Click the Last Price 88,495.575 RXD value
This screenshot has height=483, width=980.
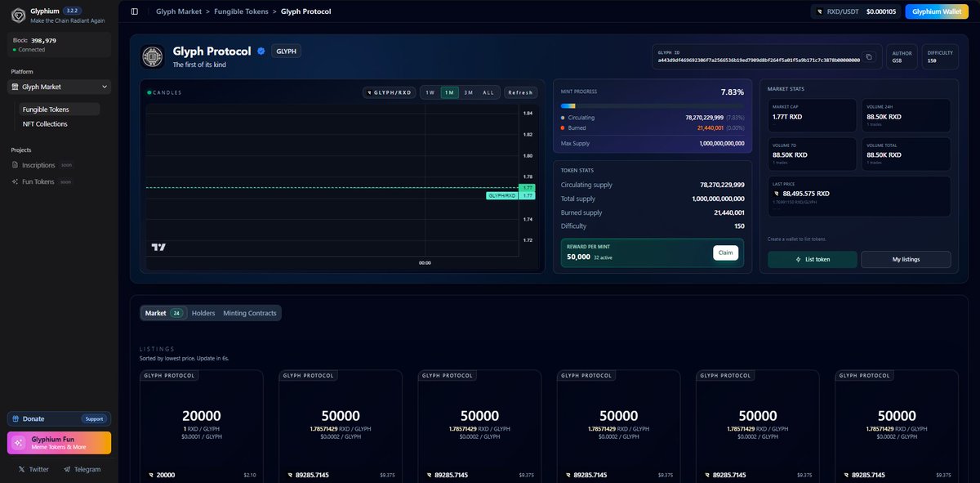point(806,194)
